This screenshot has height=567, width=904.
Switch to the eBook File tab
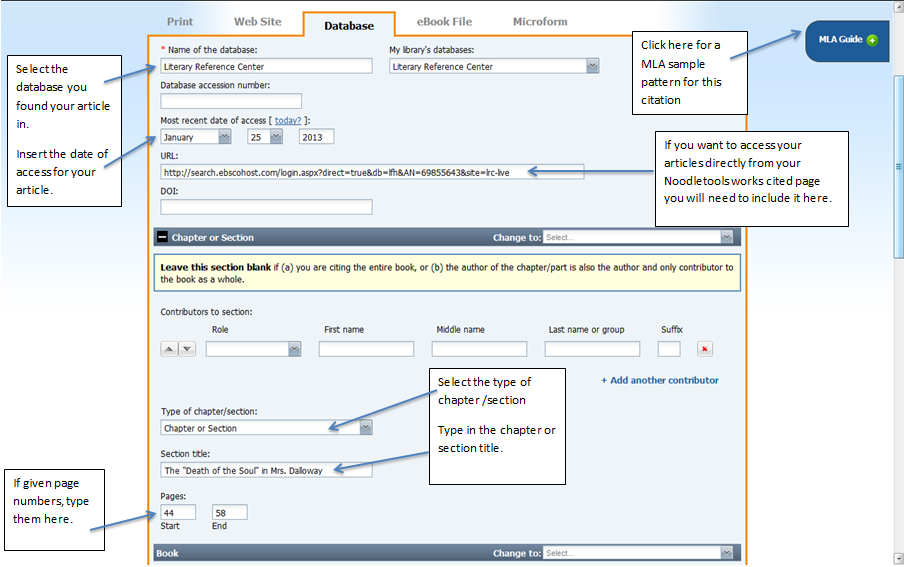(x=444, y=22)
